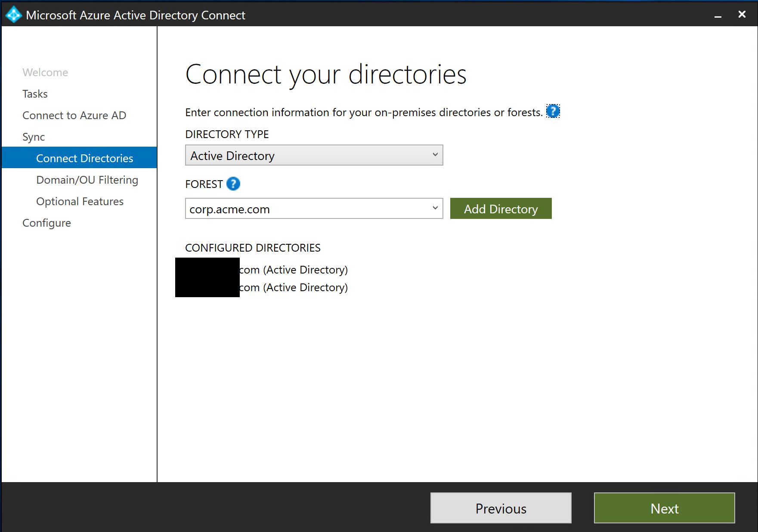Open help icon beside connection information text
The width and height of the screenshot is (758, 532).
553,111
